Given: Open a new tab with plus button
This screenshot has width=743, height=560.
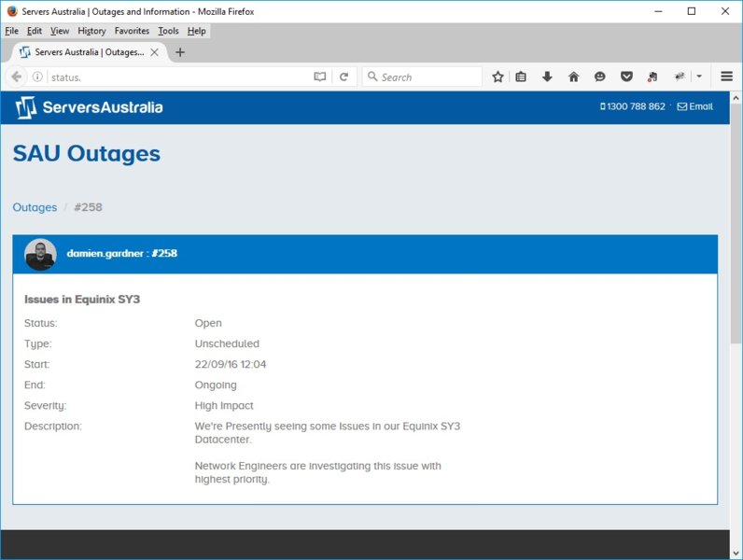Looking at the screenshot, I should pyautogui.click(x=179, y=52).
